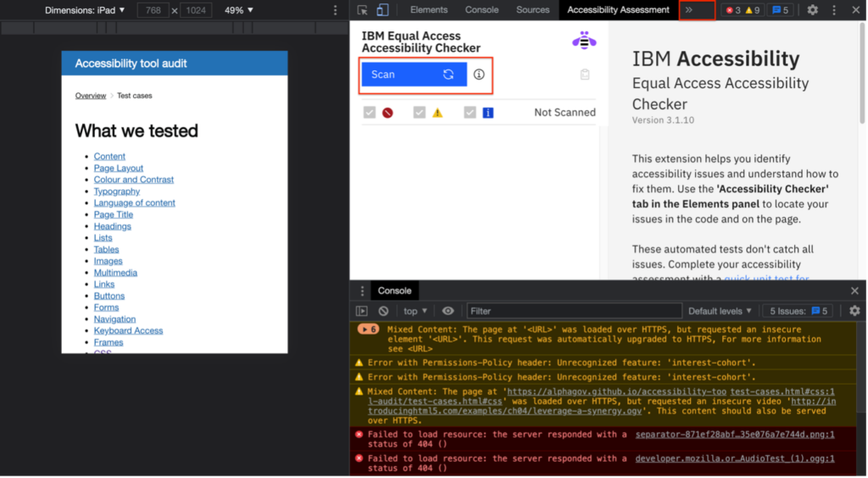Open the scan info icon

pyautogui.click(x=479, y=74)
